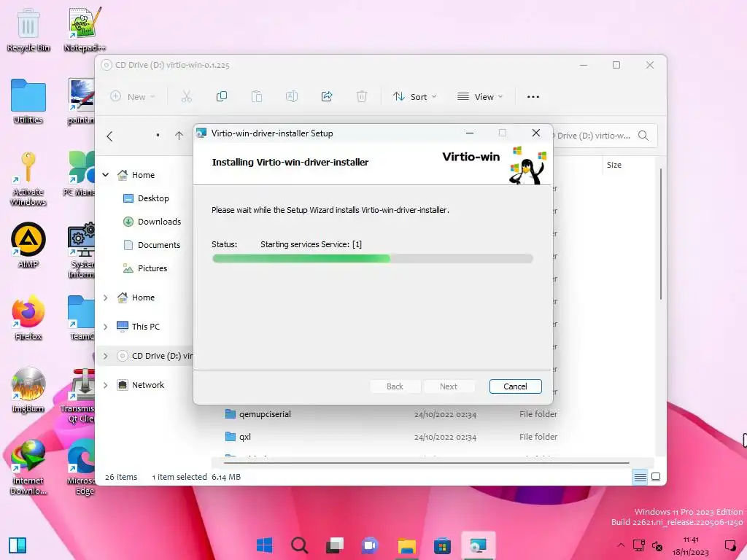Go up one folder with up arrow

(179, 136)
